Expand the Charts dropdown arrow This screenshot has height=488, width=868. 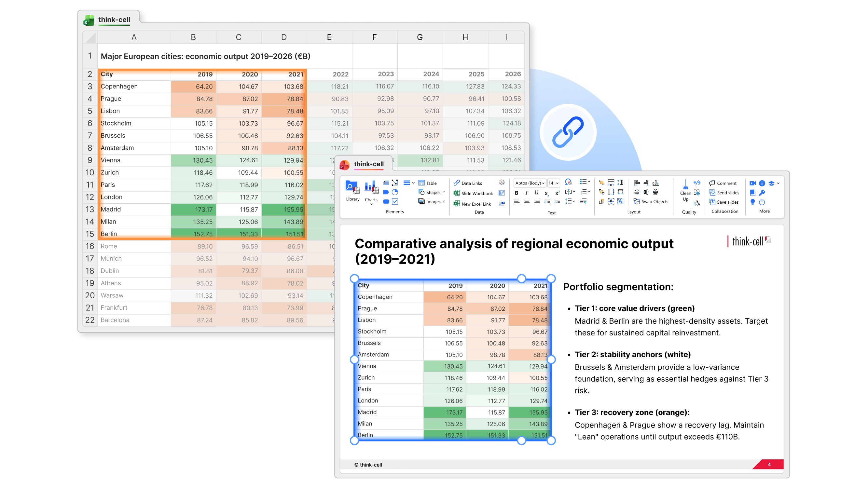[371, 204]
